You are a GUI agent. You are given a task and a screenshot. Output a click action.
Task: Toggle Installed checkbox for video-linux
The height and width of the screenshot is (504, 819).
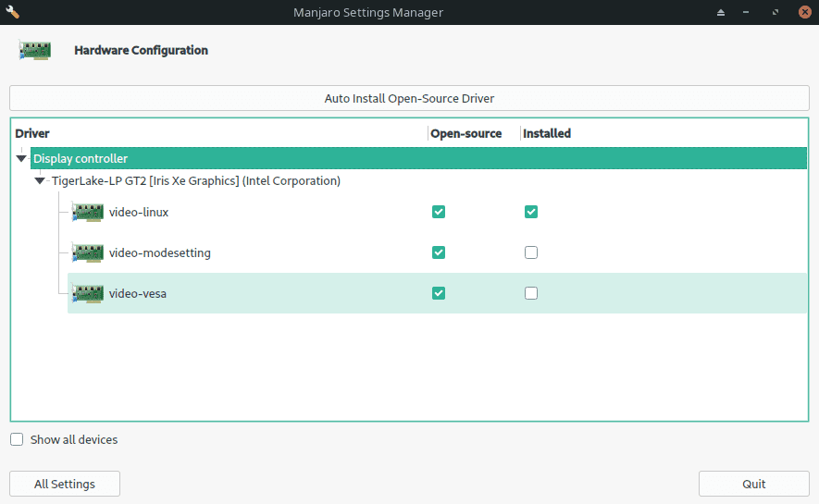coord(531,212)
